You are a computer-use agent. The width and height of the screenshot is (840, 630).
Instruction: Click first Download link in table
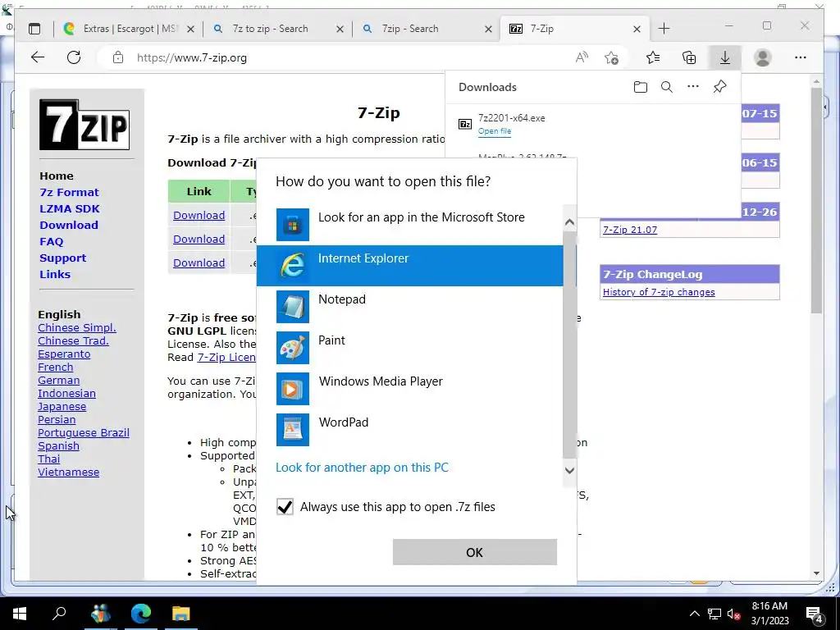[199, 216]
